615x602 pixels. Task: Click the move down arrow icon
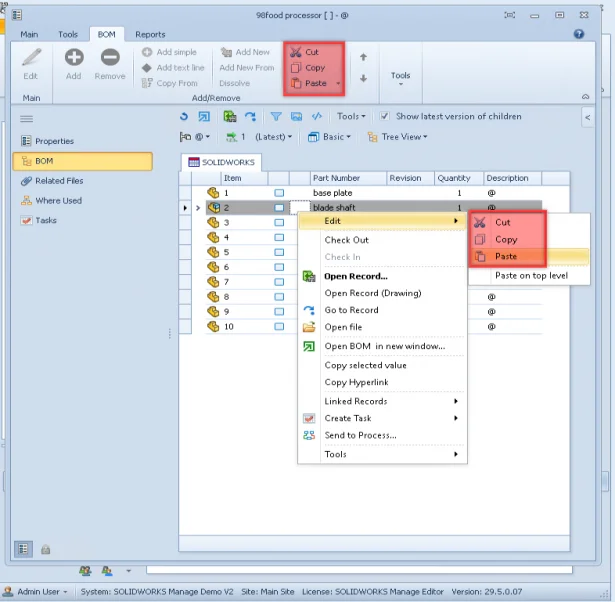(363, 78)
